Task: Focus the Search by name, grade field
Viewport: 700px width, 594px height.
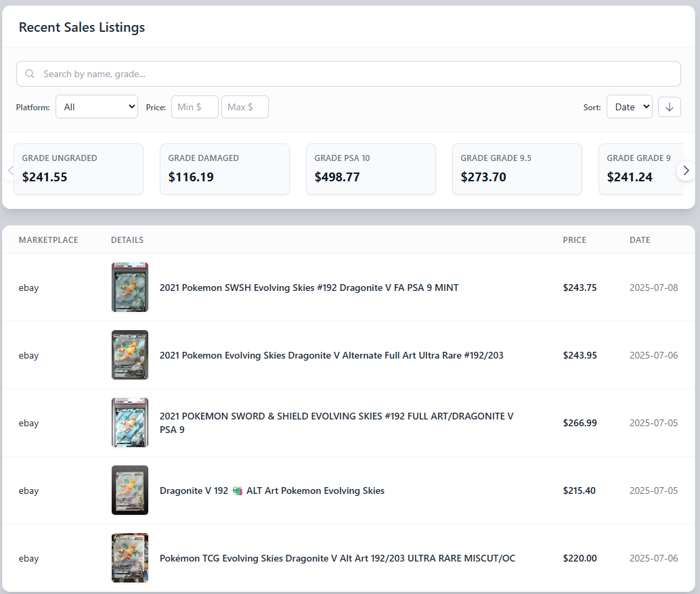Action: pos(348,74)
